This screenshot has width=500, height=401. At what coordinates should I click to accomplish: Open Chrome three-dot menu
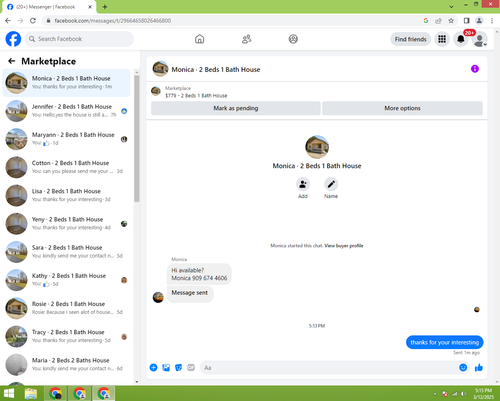(x=492, y=21)
